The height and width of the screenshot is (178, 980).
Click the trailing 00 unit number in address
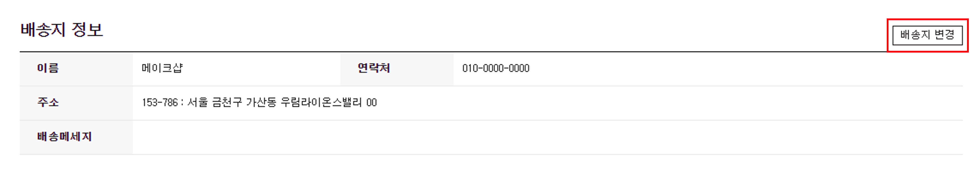coord(371,103)
